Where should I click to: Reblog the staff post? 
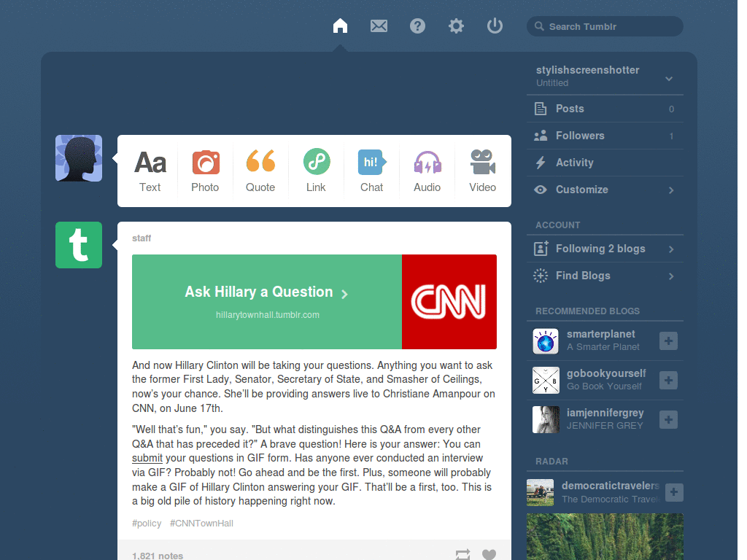[462, 554]
